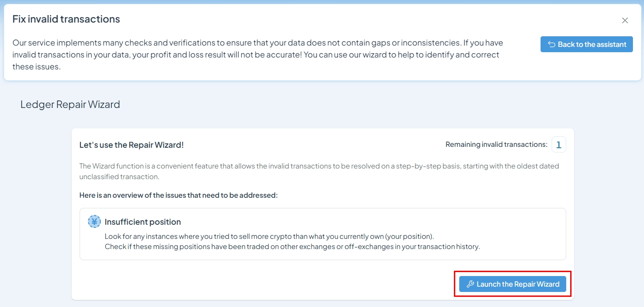
Task: Click the line about positions traded on other exchanges
Action: pos(292,246)
